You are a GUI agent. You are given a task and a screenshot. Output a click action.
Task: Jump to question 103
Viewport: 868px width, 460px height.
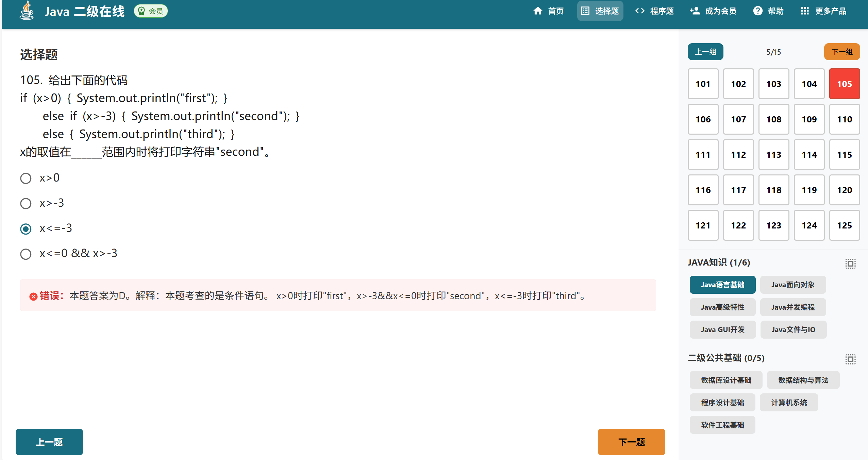pos(774,84)
